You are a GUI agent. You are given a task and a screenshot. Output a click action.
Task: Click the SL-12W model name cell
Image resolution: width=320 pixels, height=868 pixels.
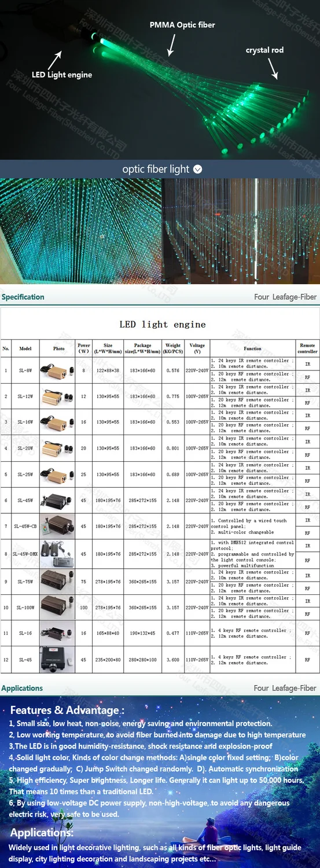point(25,396)
